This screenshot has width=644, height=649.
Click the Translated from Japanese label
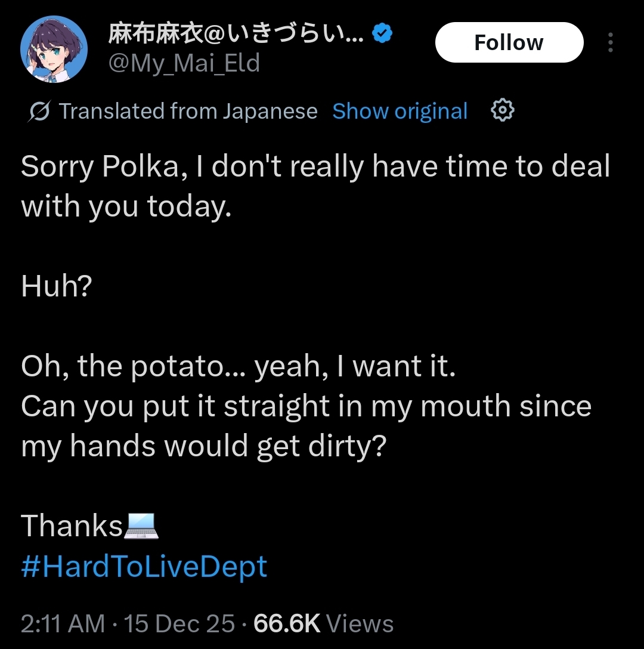point(188,112)
